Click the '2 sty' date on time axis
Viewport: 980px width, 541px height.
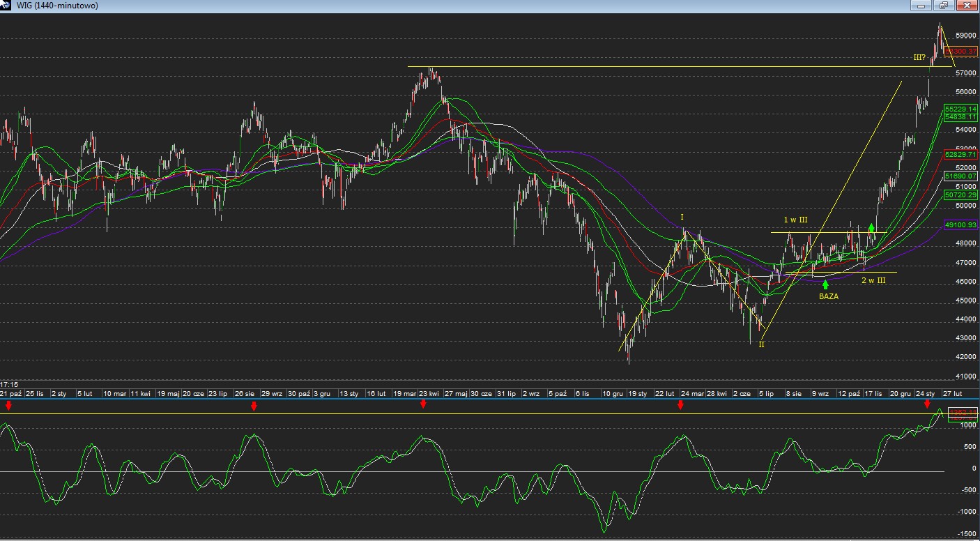pyautogui.click(x=59, y=394)
